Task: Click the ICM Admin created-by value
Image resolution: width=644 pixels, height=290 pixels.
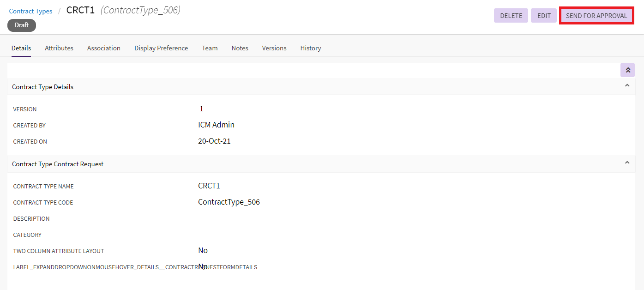Action: (216, 125)
